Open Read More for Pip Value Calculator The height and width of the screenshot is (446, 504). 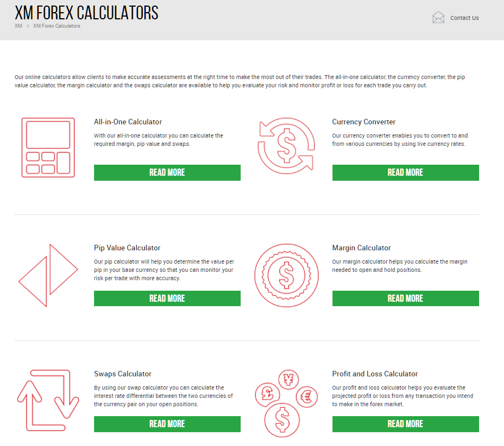click(167, 298)
